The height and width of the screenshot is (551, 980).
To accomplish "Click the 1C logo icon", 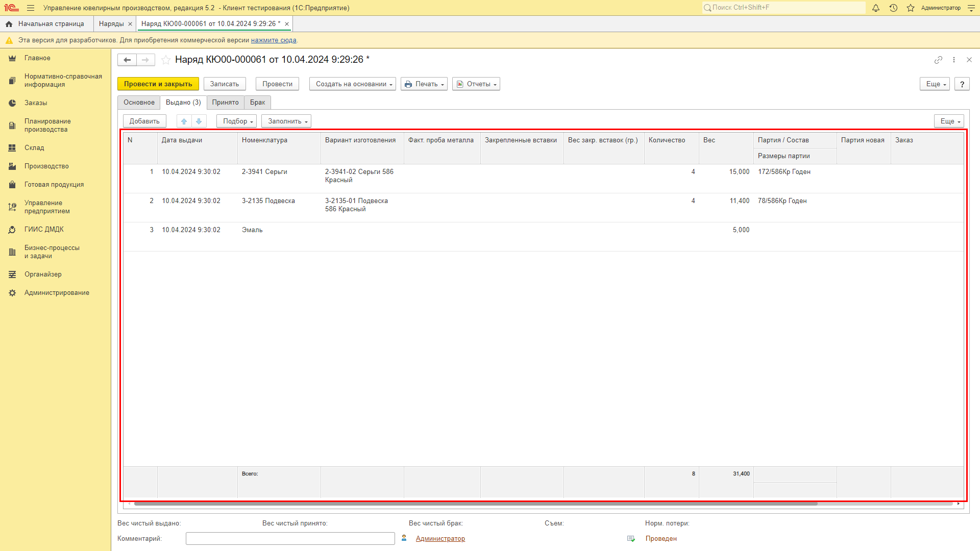I will 11,8.
